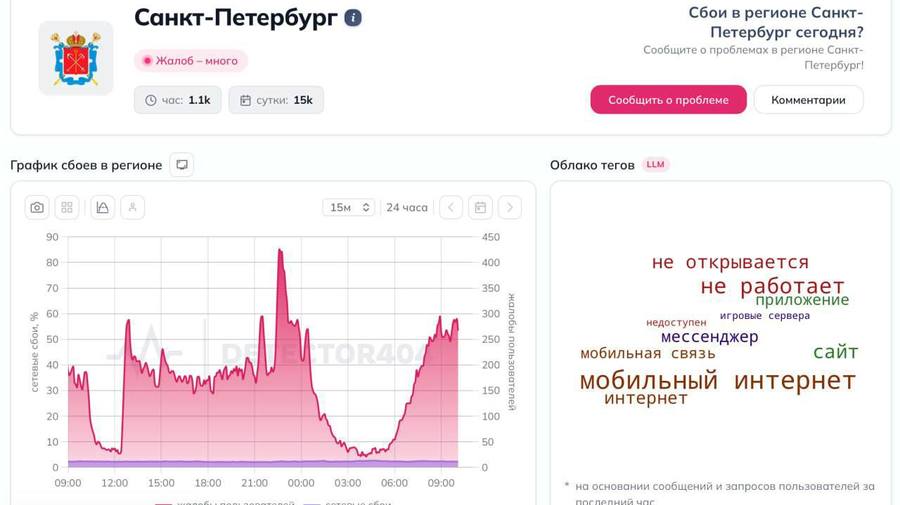Screen dimensions: 900x505
Task: Select tag мессенджер
Action: tap(709, 337)
